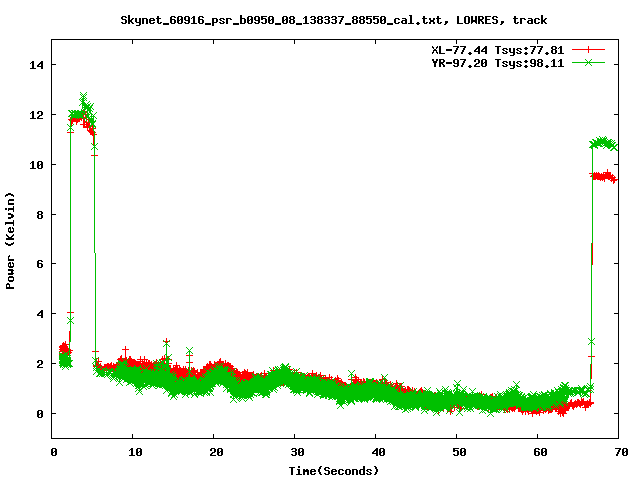This screenshot has height=480, width=640.
Task: Click y-axis tick label 4
Action: click(x=40, y=314)
